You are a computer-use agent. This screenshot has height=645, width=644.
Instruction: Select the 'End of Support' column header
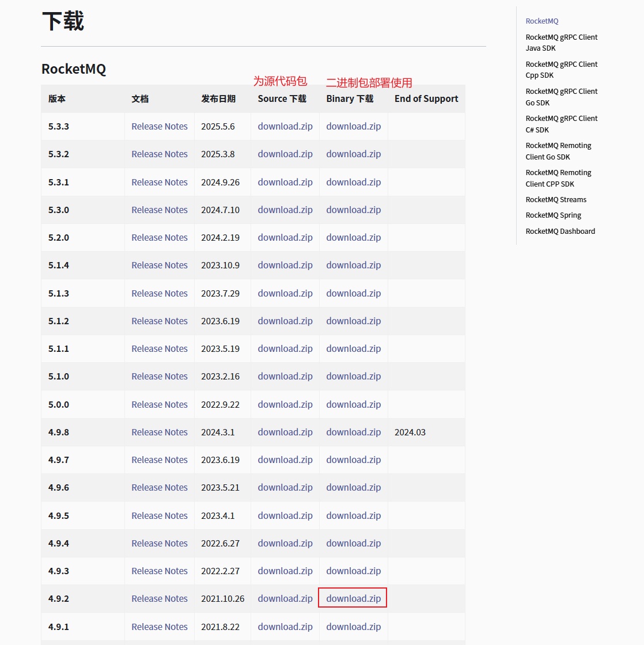coord(426,98)
